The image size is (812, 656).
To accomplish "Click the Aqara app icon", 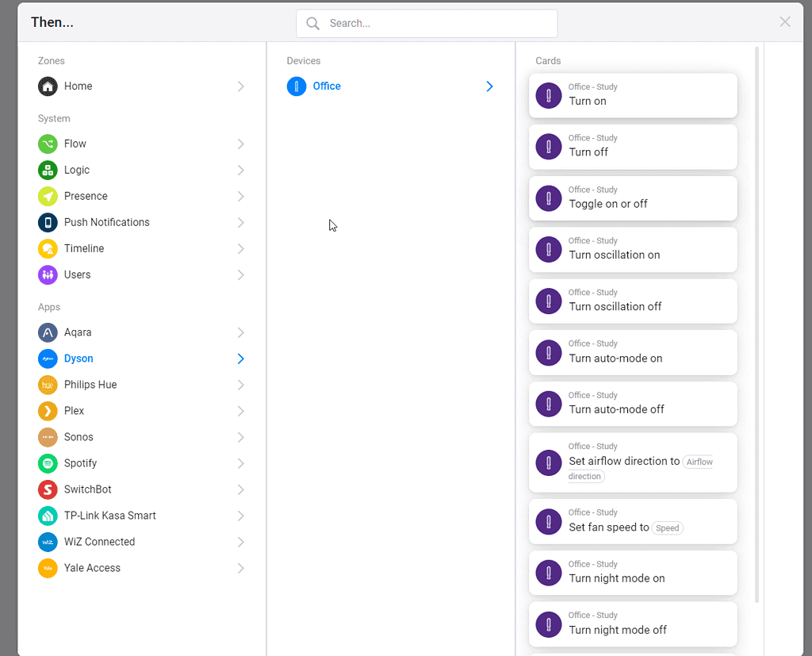I will point(48,332).
